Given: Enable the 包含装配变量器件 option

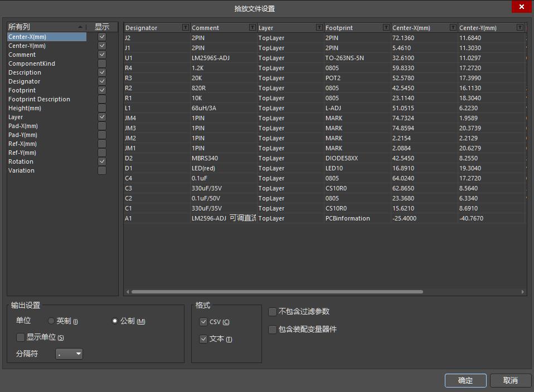Looking at the screenshot, I should click(x=272, y=330).
